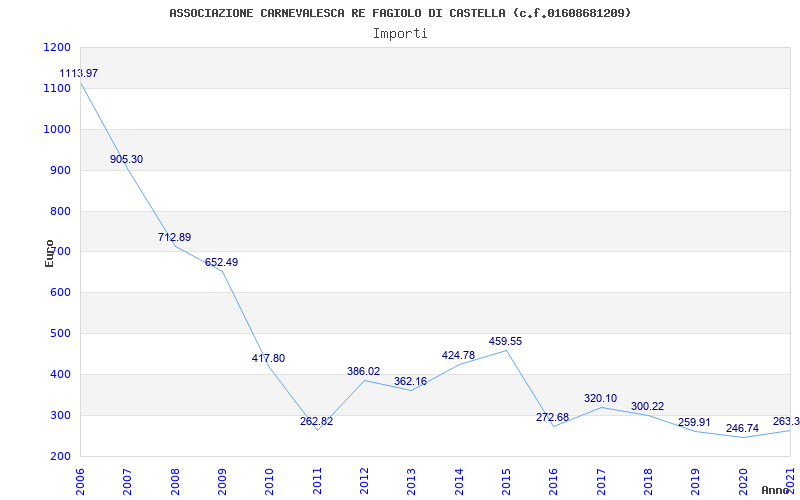Click x-axis year 2010

[x=270, y=482]
